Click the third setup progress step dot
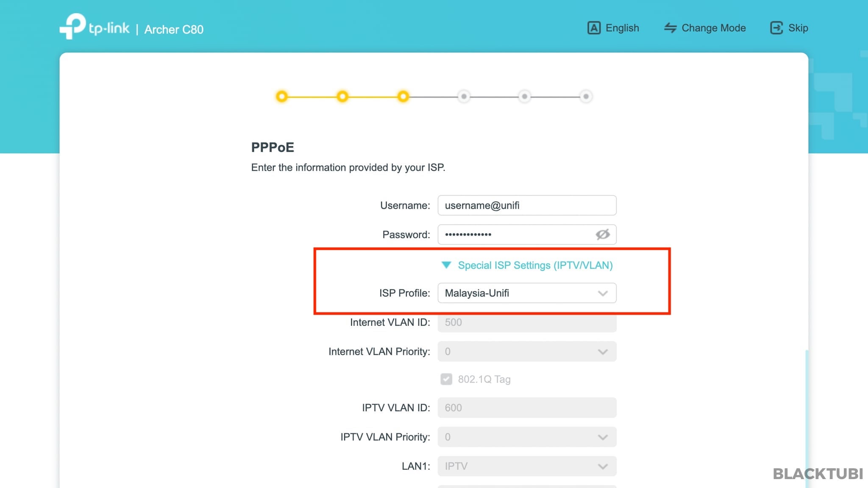The image size is (868, 488). (403, 97)
